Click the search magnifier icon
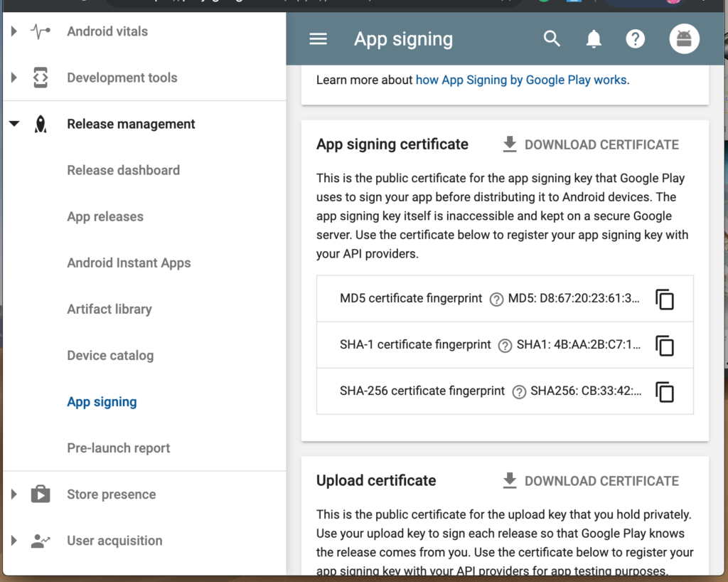 552,39
